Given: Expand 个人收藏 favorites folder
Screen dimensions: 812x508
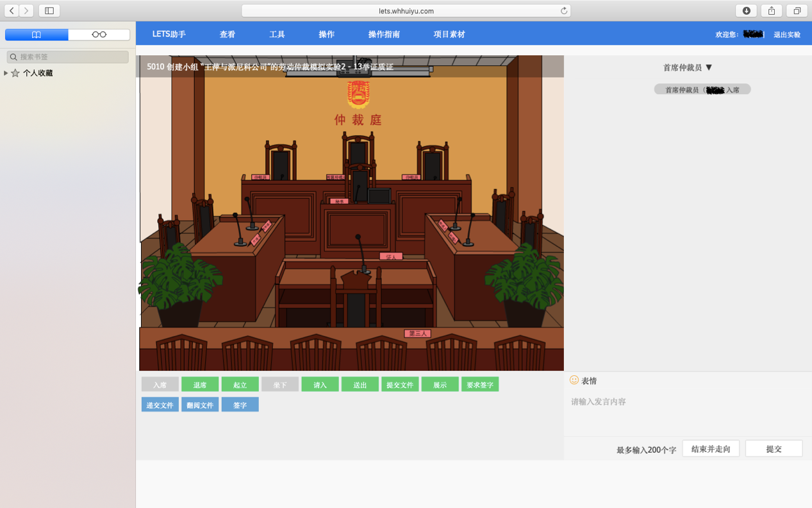Looking at the screenshot, I should (6, 73).
